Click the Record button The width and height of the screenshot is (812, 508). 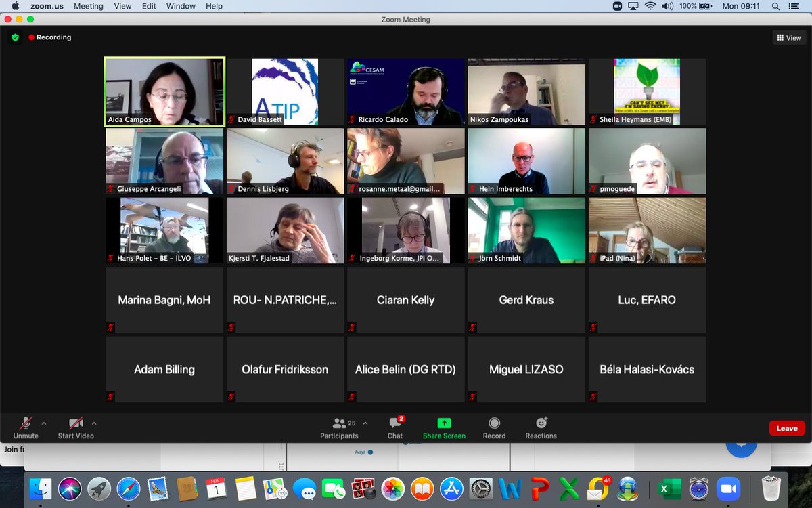coord(494,428)
